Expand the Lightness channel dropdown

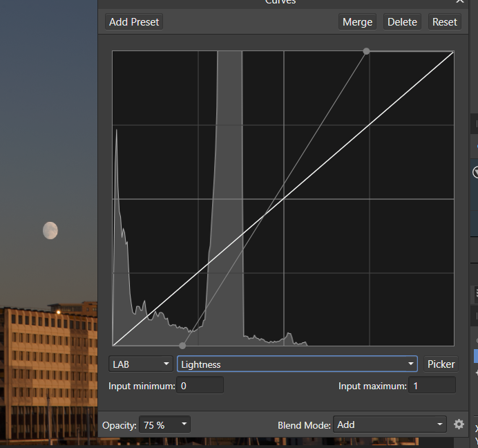coord(297,364)
